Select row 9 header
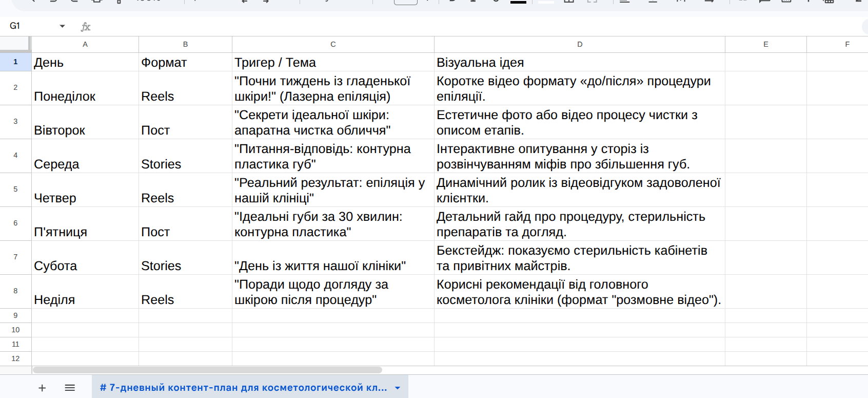The height and width of the screenshot is (398, 868). [x=15, y=315]
